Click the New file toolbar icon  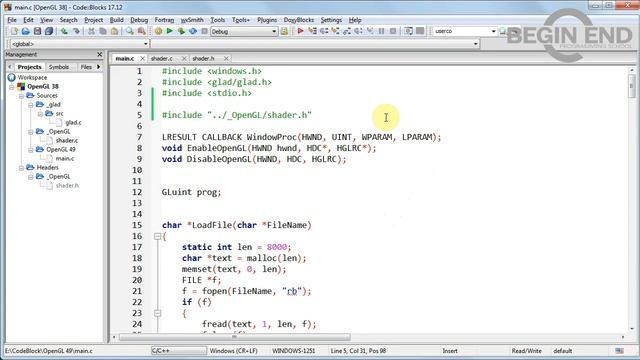(x=14, y=31)
